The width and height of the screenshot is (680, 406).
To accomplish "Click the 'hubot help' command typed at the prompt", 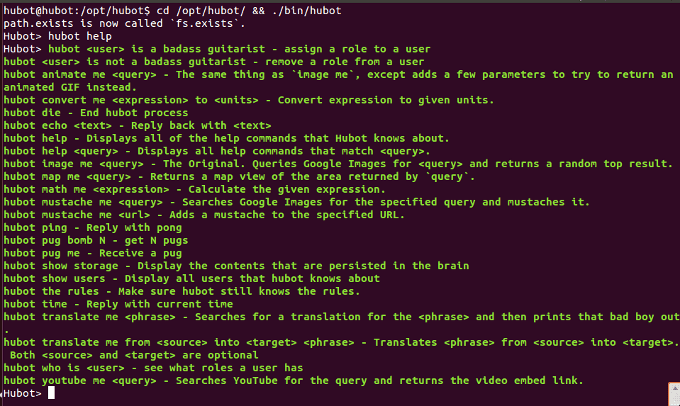I will pyautogui.click(x=80, y=36).
